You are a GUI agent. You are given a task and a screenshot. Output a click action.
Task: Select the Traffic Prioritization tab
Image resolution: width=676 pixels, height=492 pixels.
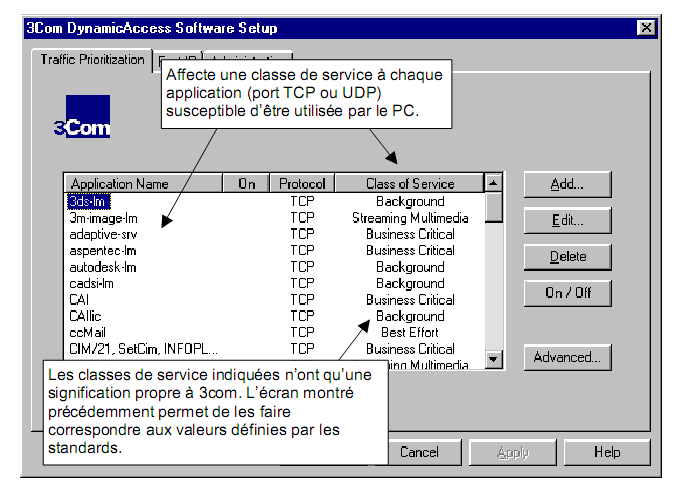tap(92, 60)
